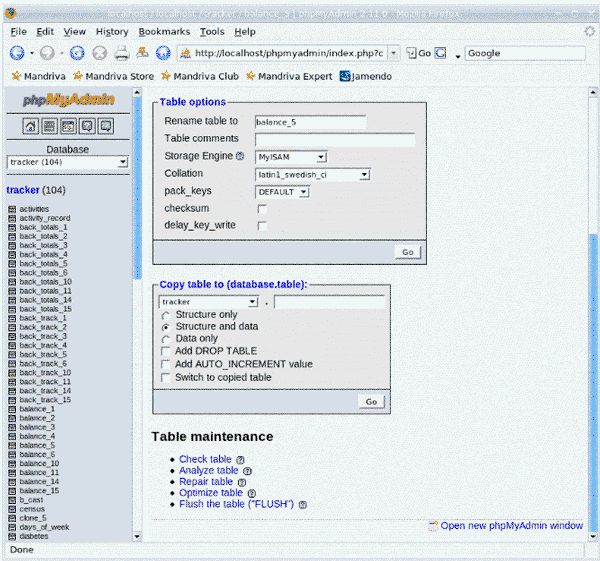Viewport: 600px width, 561px height.
Task: Click the third sidebar icon next to query window
Action: pyautogui.click(x=68, y=126)
